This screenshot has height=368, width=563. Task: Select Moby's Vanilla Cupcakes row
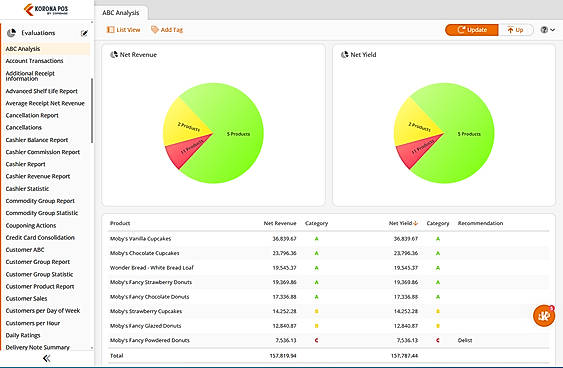(x=329, y=239)
